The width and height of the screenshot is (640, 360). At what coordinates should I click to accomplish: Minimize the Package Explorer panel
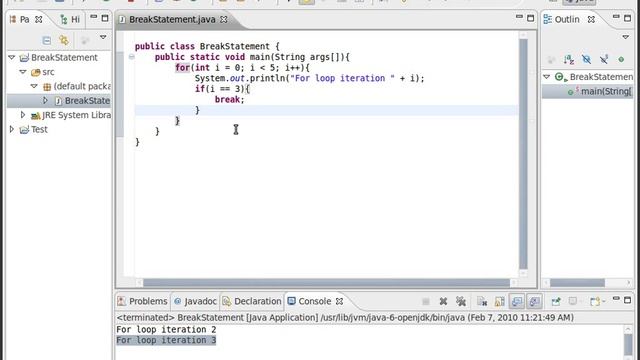click(94, 17)
